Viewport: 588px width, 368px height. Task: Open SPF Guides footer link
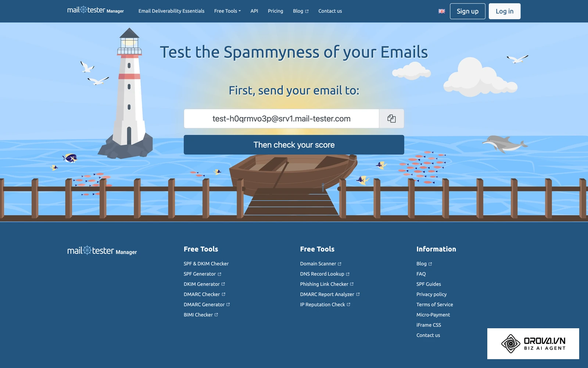(429, 284)
